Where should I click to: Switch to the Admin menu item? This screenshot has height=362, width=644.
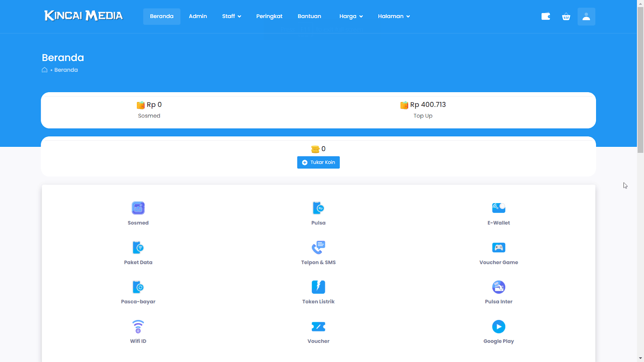pos(198,16)
